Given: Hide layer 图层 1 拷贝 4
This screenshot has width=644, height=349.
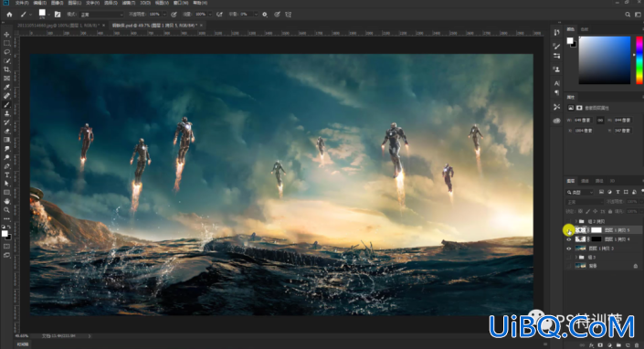Looking at the screenshot, I should (569, 239).
